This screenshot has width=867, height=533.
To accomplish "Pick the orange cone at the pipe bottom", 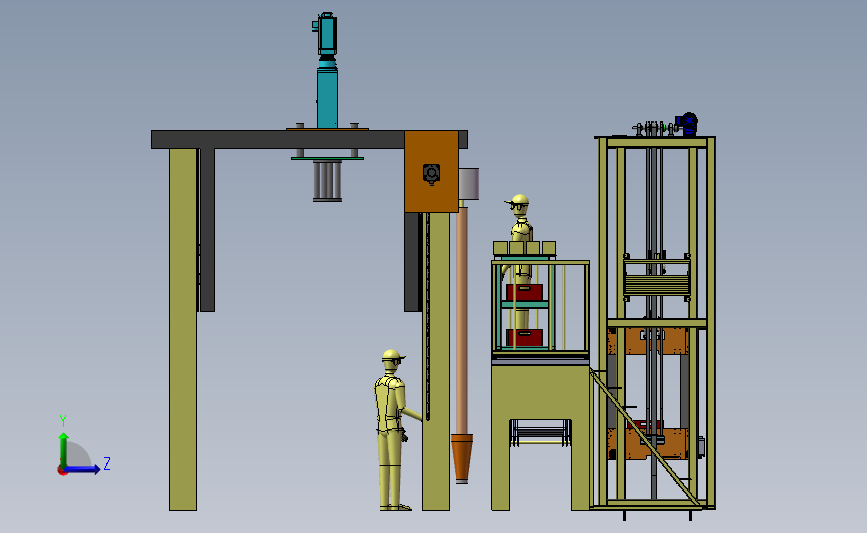I will pos(462,458).
